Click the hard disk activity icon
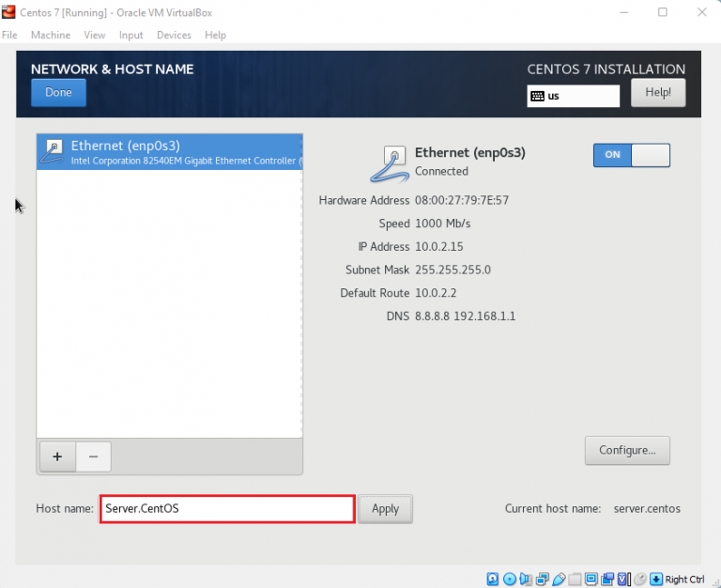 click(x=493, y=579)
